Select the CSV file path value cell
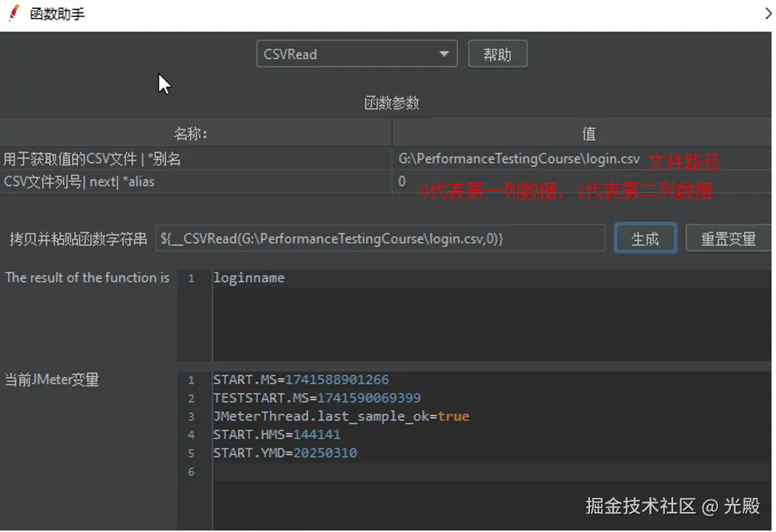 click(582, 159)
